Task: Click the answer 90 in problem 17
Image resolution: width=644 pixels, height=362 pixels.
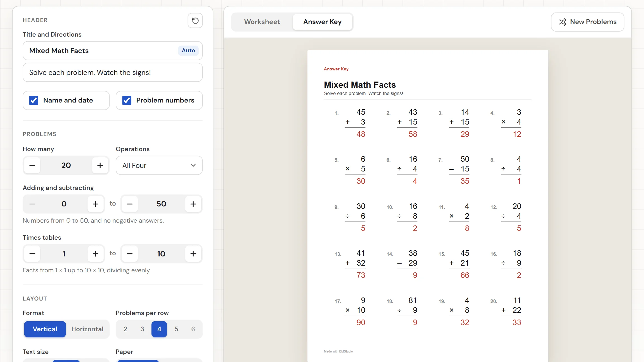Action: pos(361,323)
